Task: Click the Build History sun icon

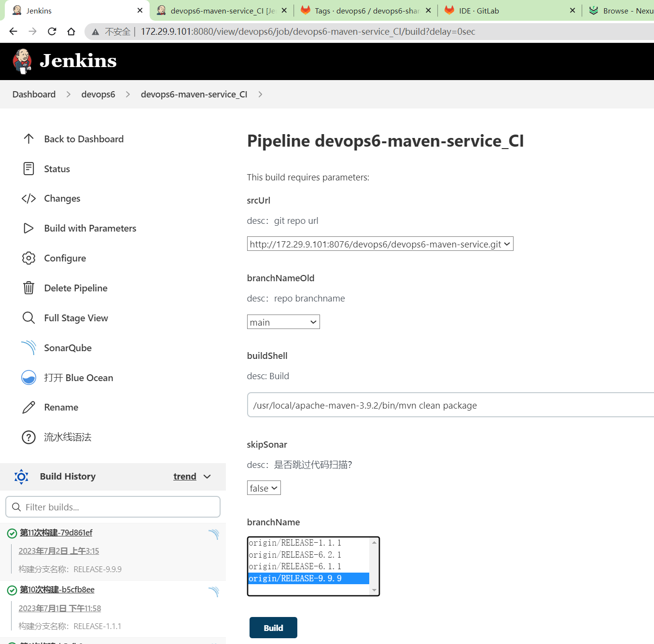Action: (x=21, y=477)
